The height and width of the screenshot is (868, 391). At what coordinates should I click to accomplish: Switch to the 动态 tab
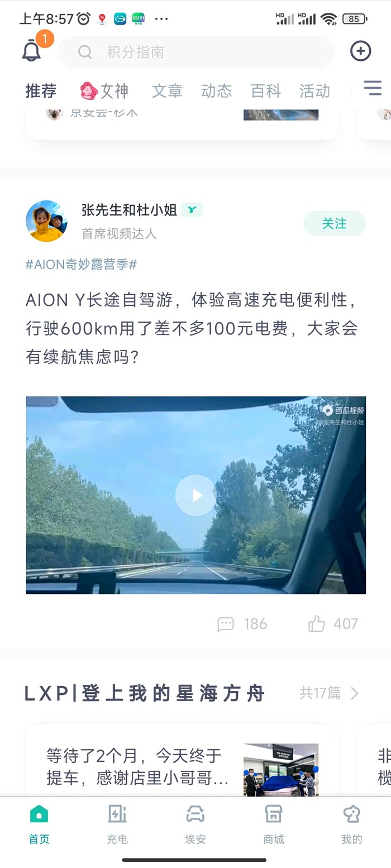point(216,91)
